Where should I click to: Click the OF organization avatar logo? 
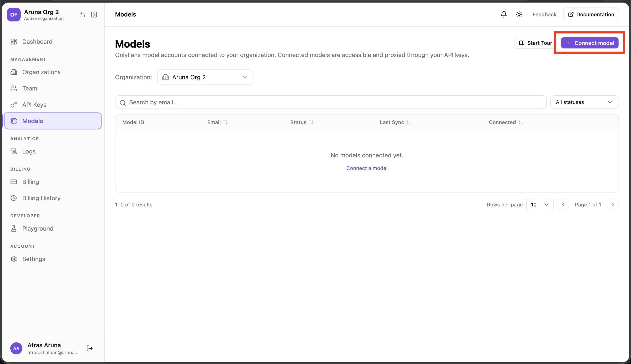(14, 15)
